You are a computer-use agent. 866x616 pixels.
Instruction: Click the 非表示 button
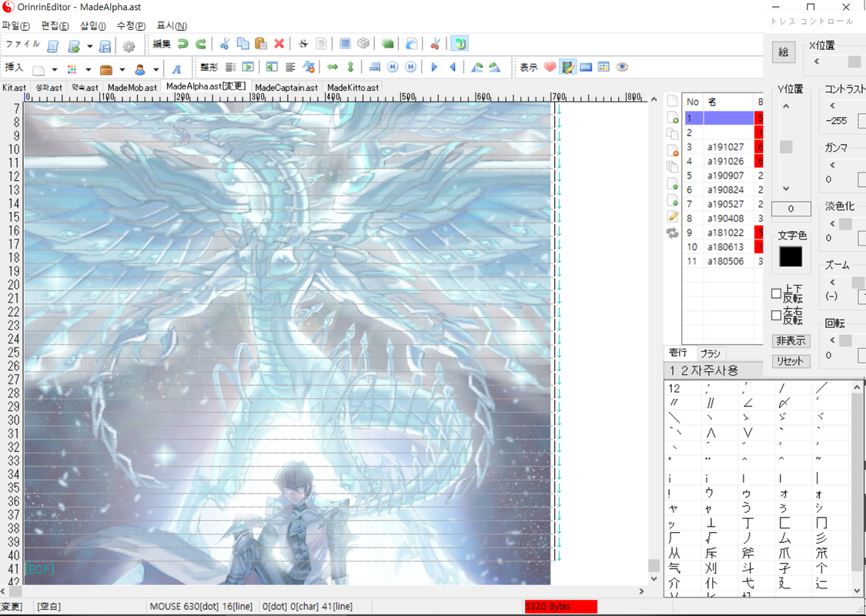[x=791, y=341]
